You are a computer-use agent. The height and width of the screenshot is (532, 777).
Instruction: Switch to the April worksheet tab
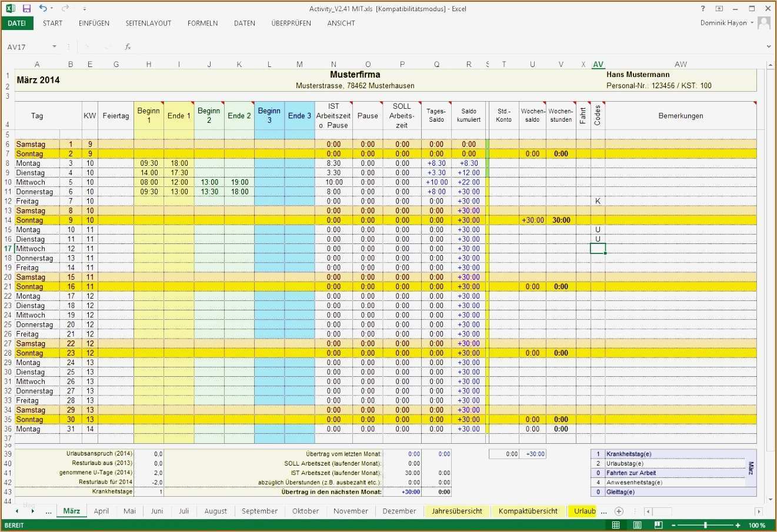click(101, 511)
